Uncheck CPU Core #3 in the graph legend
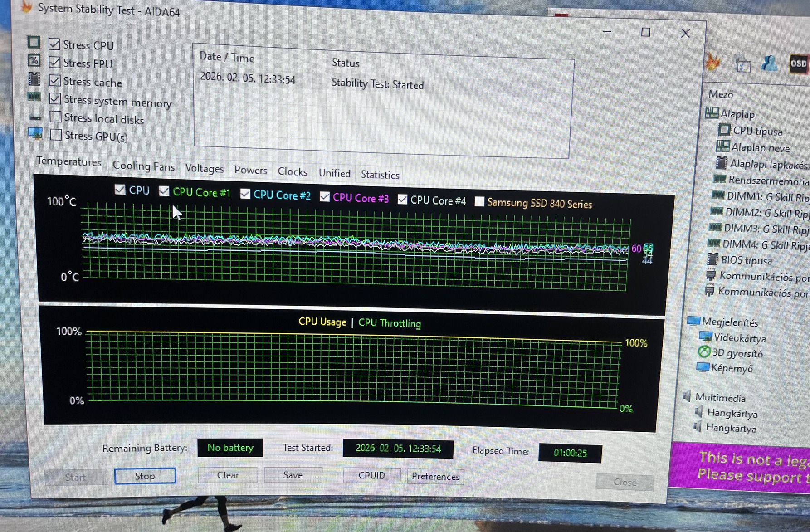The image size is (810, 532). 325,197
